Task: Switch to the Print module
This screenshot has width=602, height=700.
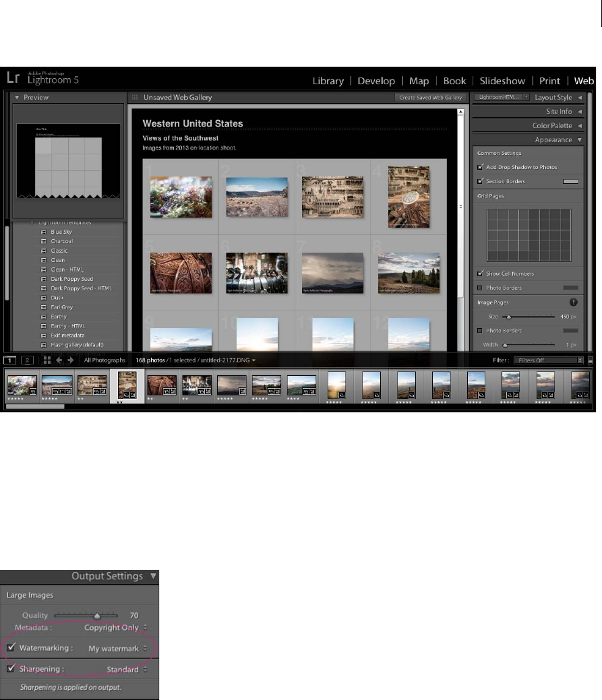Action: (x=549, y=81)
